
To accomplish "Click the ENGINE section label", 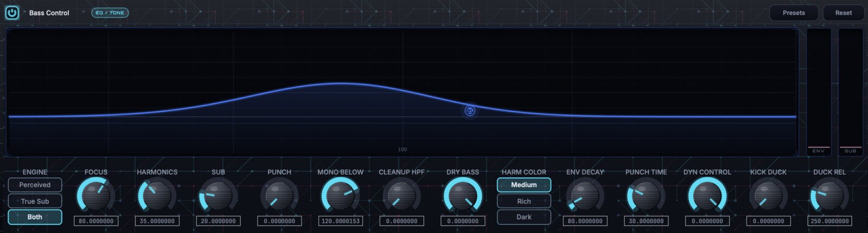I will pos(35,172).
